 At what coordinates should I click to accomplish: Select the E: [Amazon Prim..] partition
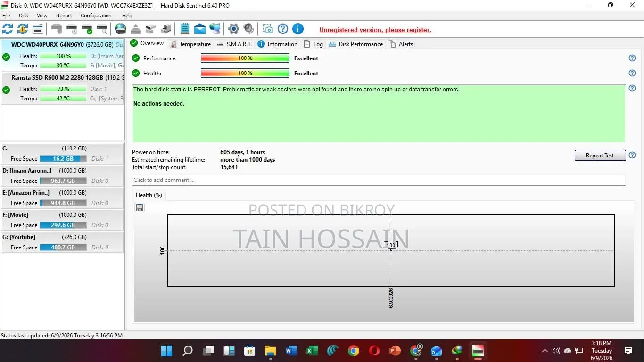coord(63,198)
